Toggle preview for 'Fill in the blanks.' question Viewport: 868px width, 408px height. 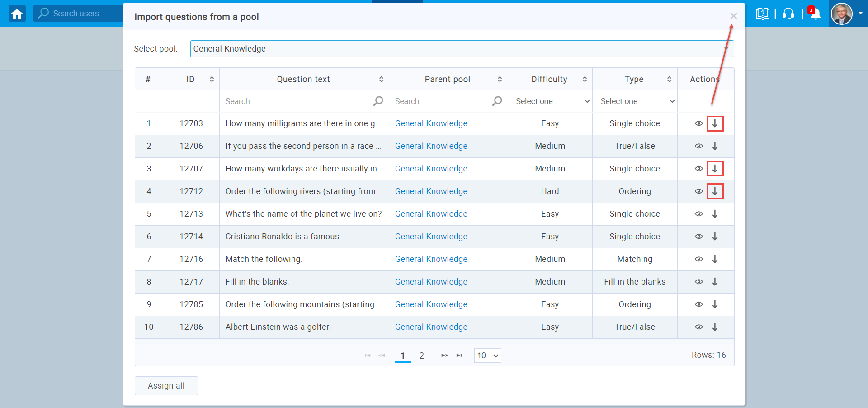coord(699,282)
